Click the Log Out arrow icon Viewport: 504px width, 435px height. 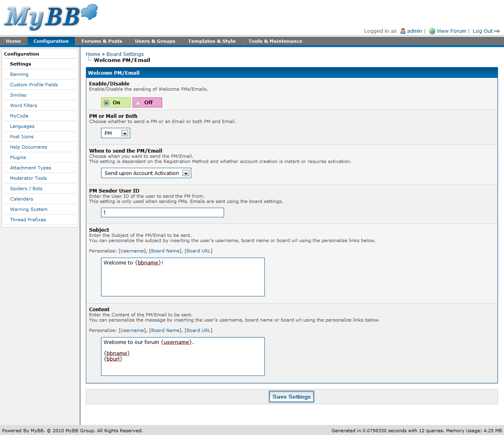[497, 31]
